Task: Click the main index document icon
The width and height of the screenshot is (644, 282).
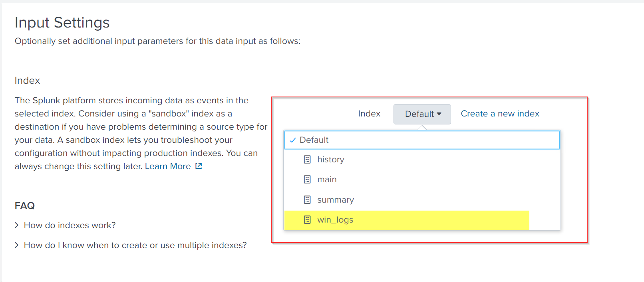Action: point(307,179)
